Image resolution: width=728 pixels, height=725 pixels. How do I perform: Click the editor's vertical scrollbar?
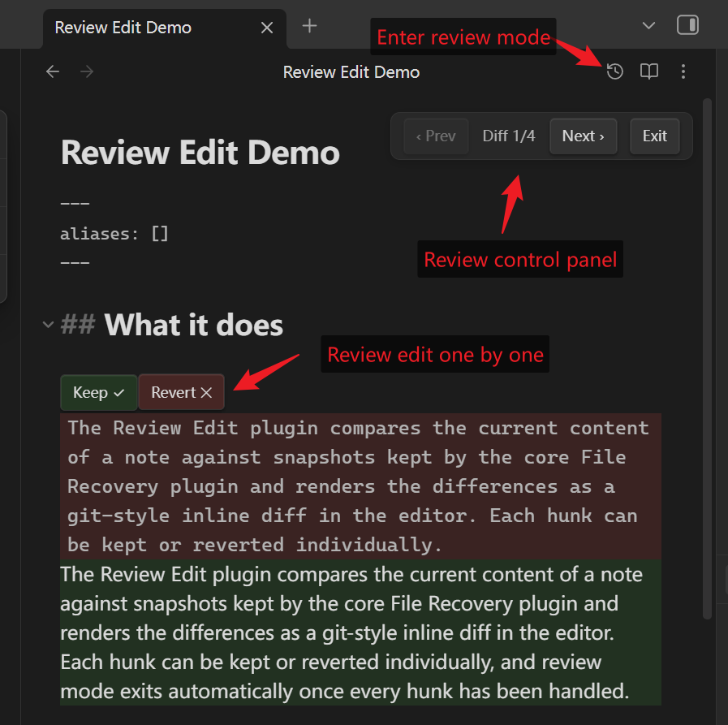pyautogui.click(x=707, y=359)
